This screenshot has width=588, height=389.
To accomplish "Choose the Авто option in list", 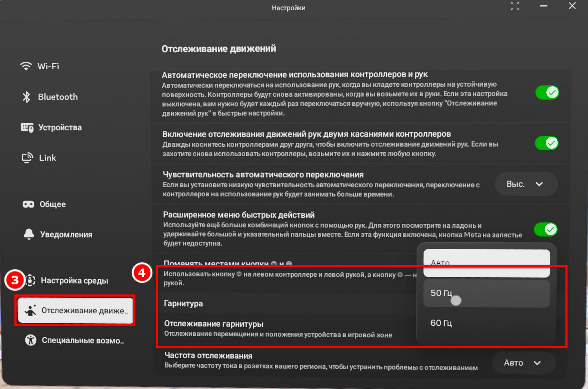I will pyautogui.click(x=487, y=263).
